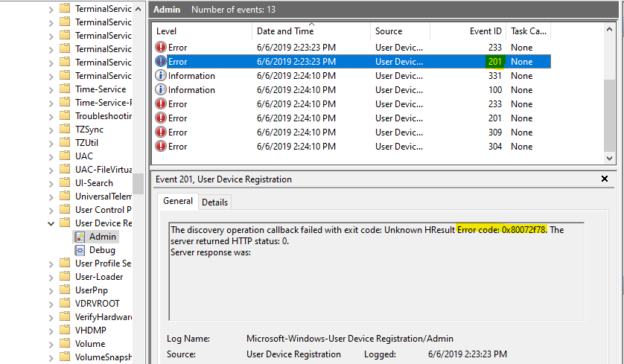Sort events by Date and Time column
The image size is (624, 364).
coord(285,31)
